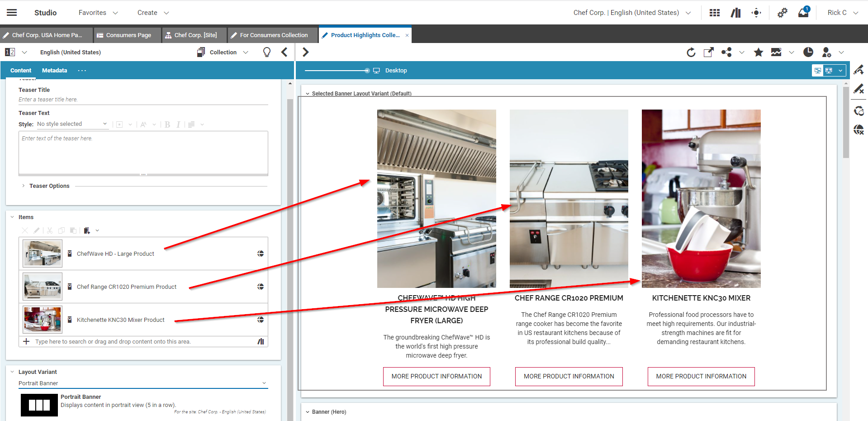Open the Chef Corp. site selector dropdown
Screen dimensions: 868x421
(x=632, y=13)
